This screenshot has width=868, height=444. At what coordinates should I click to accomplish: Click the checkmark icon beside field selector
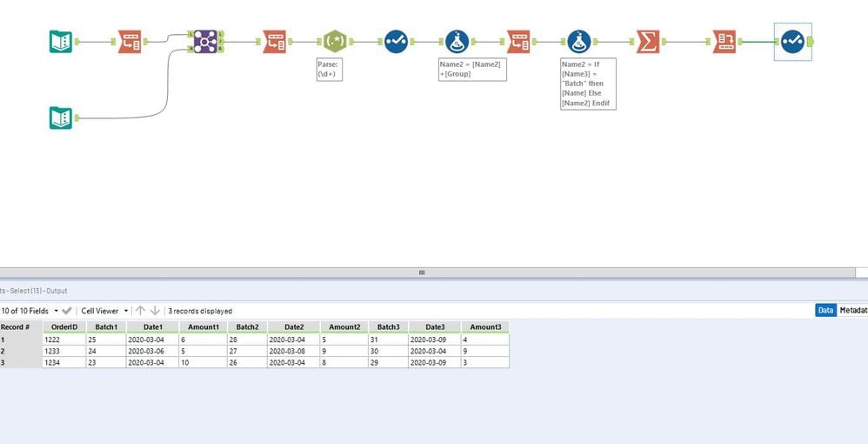[x=67, y=311]
